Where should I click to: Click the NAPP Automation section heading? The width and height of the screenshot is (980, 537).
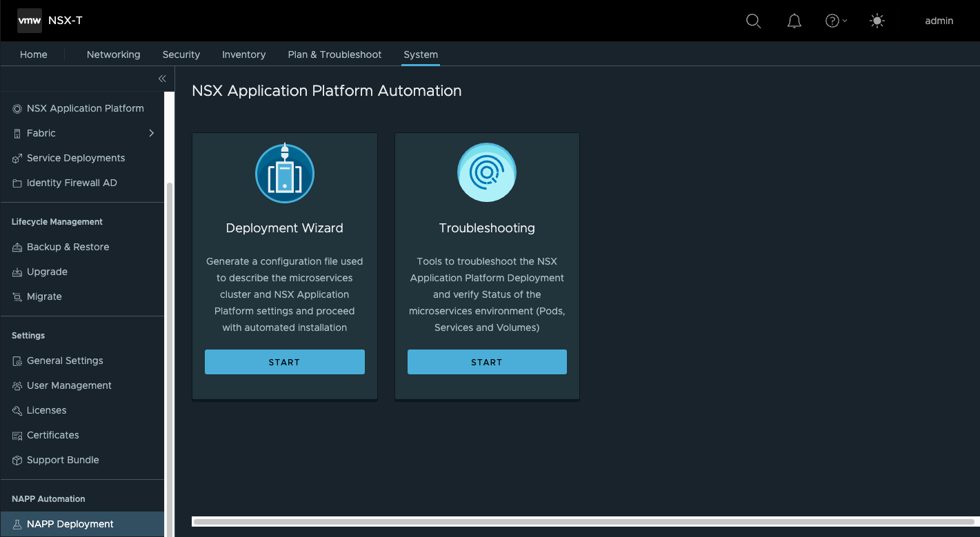click(x=48, y=499)
